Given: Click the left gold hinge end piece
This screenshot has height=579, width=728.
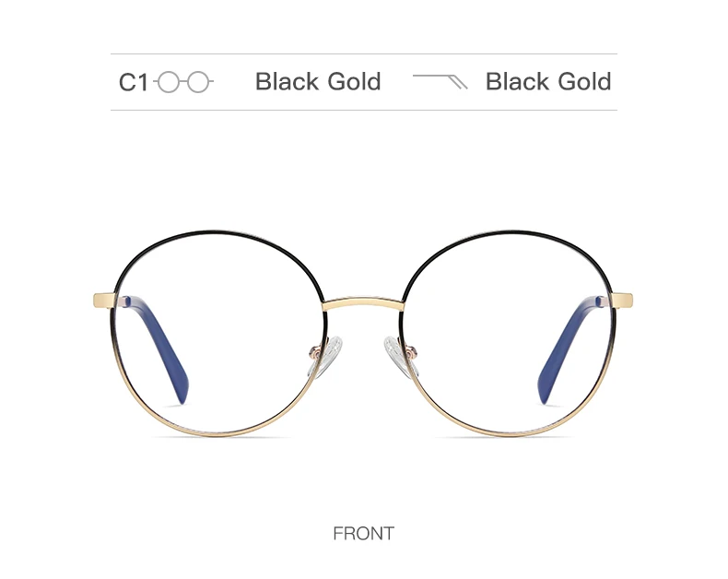Looking at the screenshot, I should coord(104,301).
